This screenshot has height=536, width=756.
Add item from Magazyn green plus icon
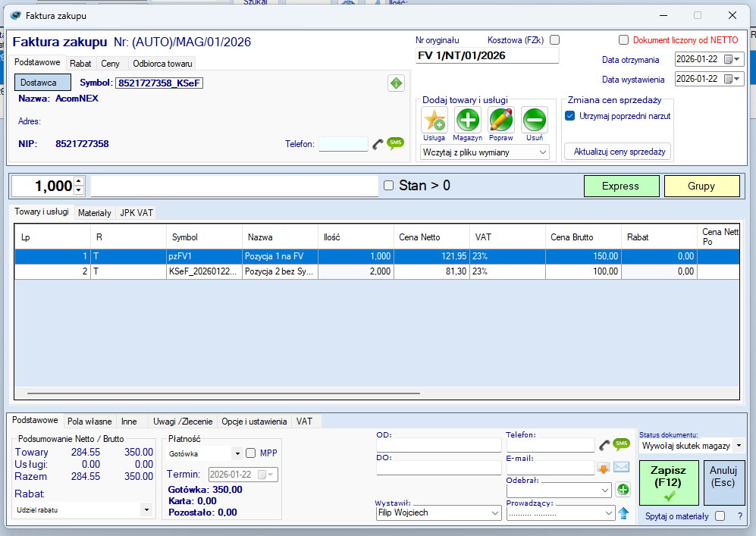(468, 120)
